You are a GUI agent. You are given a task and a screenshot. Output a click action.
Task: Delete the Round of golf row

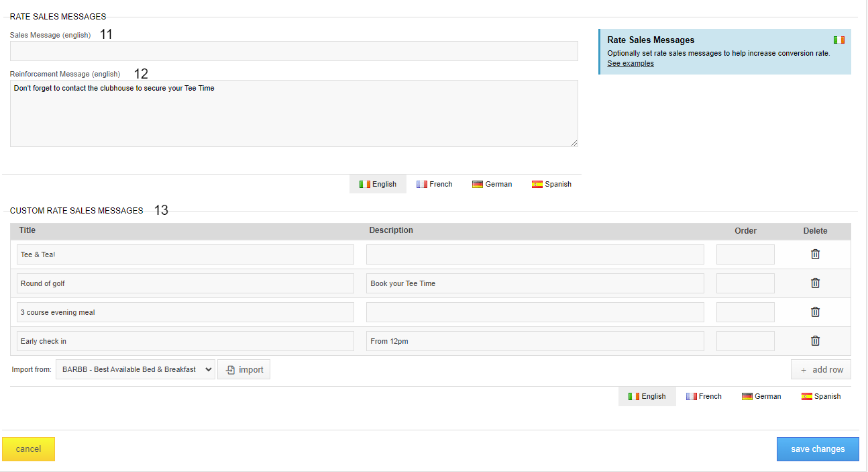(x=815, y=283)
